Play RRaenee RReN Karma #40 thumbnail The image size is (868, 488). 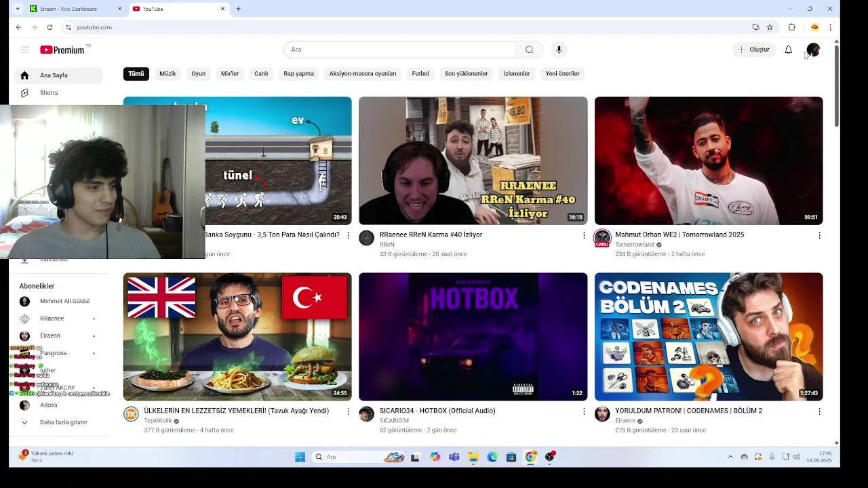coord(473,161)
